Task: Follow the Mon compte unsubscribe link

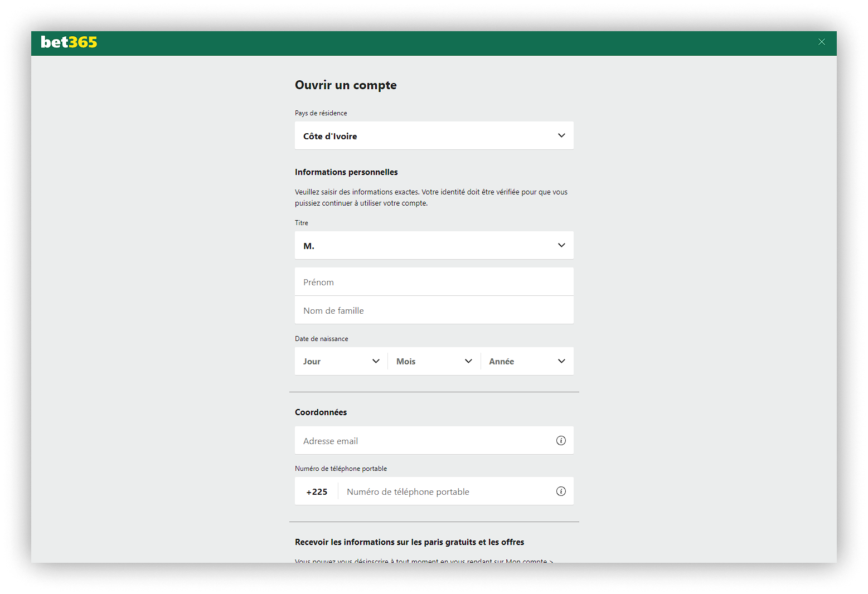Action: click(527, 561)
